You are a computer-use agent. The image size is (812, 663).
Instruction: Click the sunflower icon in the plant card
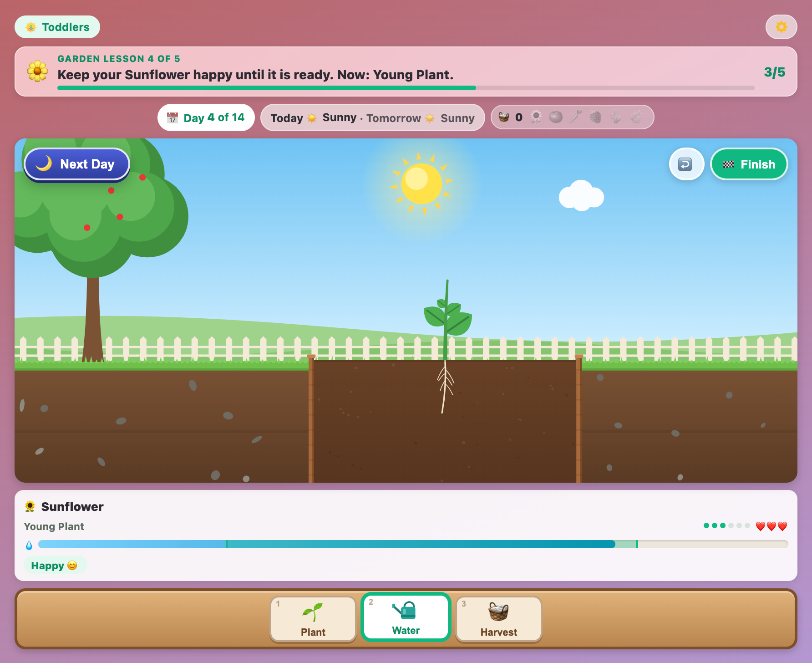(30, 506)
